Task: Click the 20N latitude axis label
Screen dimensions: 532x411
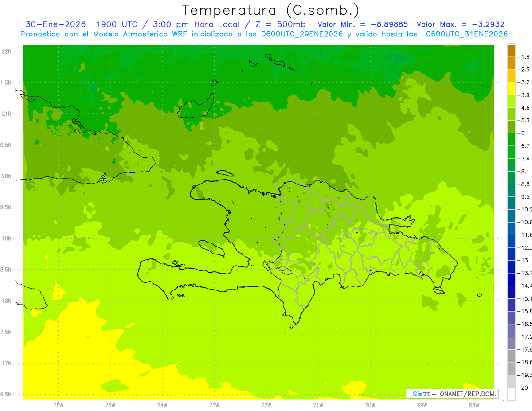Action: 7,176
